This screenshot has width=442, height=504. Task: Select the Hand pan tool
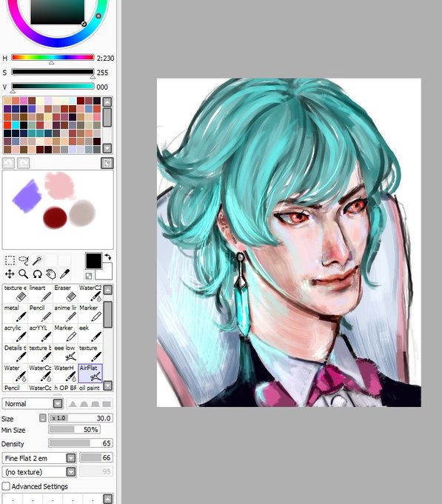click(51, 273)
